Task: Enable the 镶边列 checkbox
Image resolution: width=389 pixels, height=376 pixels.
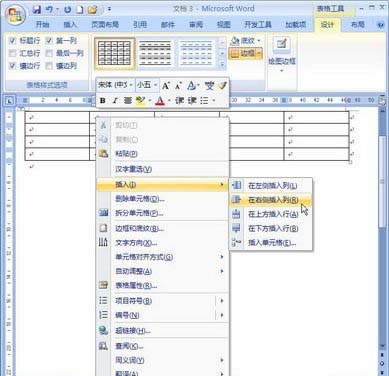Action: (49, 66)
